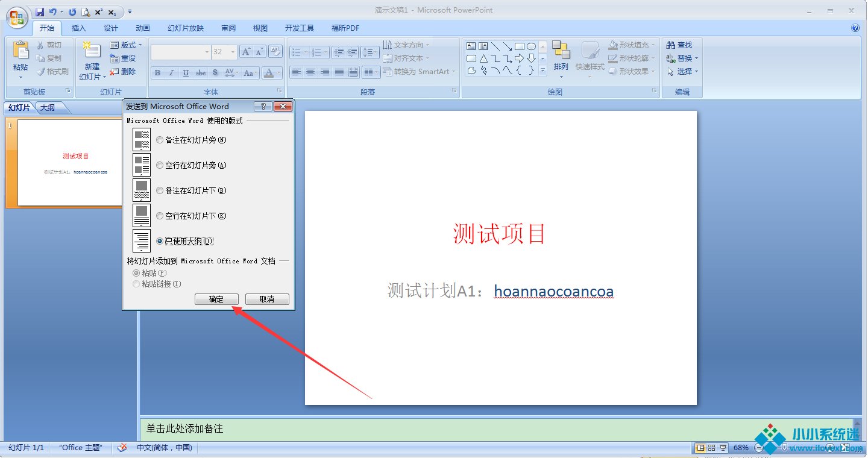Select 备注在幻灯片下 radio option

click(x=160, y=191)
